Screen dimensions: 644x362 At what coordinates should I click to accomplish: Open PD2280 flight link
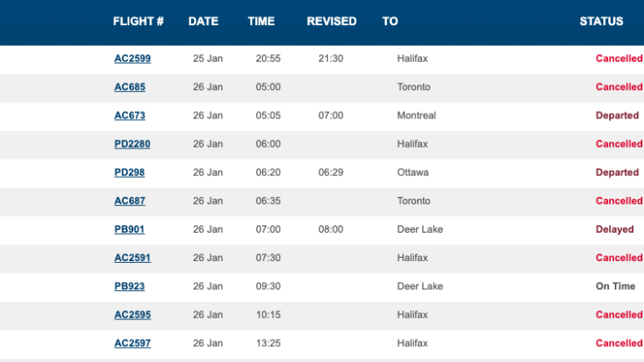pyautogui.click(x=132, y=144)
